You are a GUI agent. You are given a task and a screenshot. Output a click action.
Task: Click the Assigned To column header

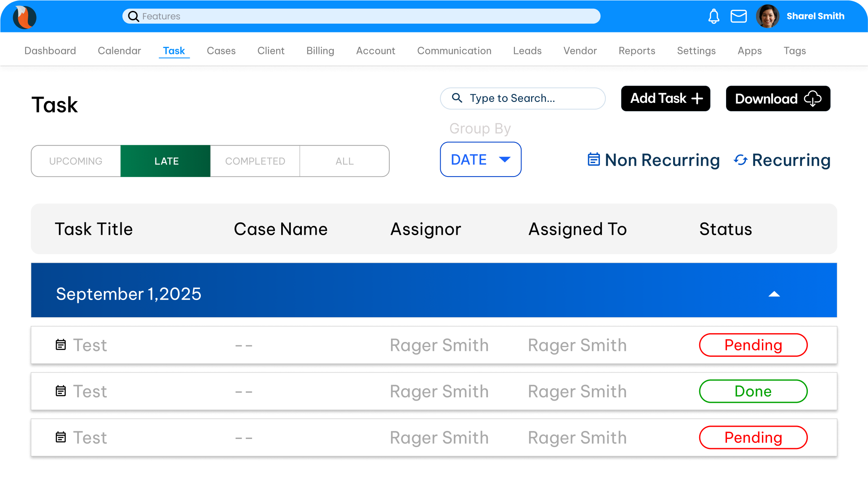578,229
